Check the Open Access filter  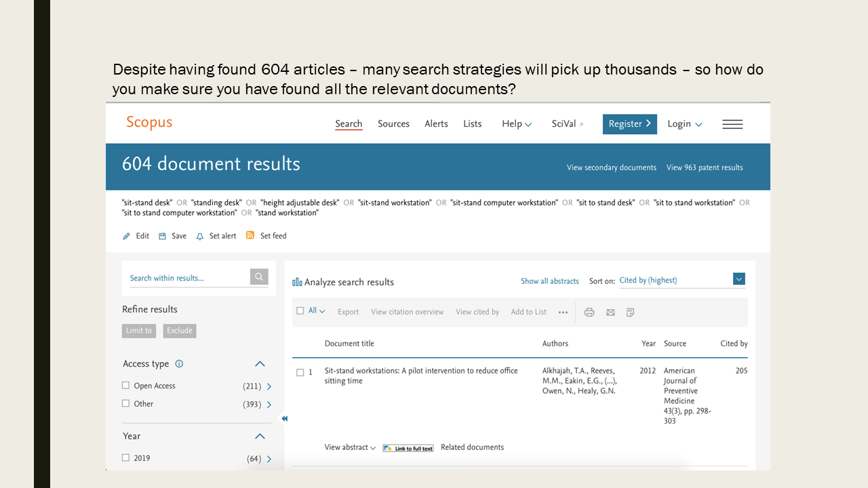pos(125,385)
